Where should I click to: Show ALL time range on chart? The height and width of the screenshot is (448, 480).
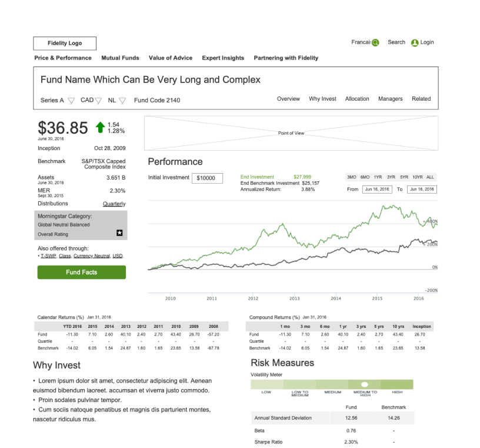[x=430, y=177]
